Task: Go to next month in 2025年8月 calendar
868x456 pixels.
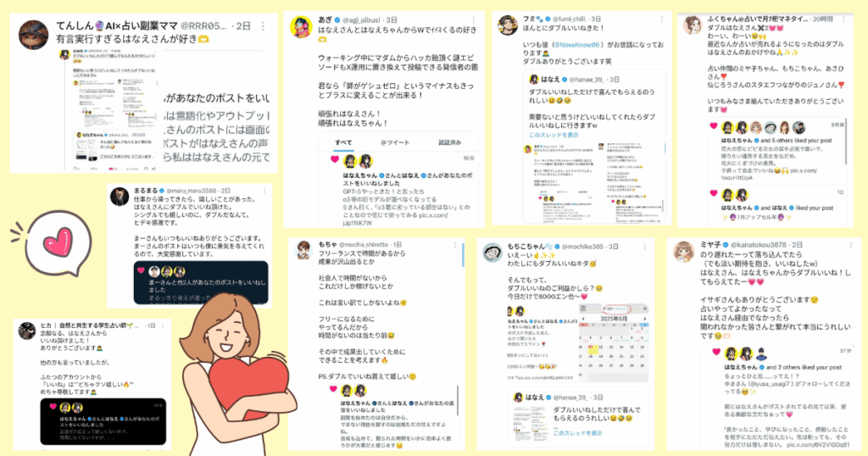Action: click(x=644, y=319)
